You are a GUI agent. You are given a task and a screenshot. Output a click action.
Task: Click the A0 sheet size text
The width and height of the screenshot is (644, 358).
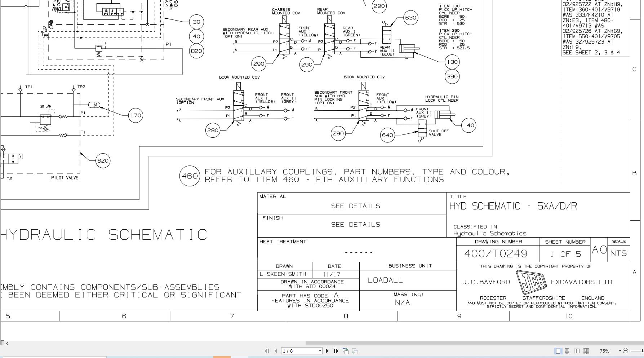[599, 250]
